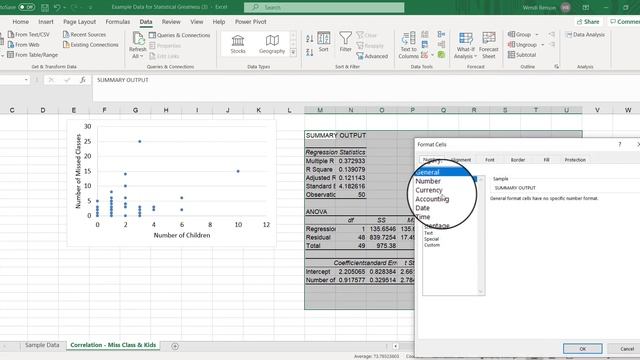Click the Format Cells help question mark

(620, 144)
